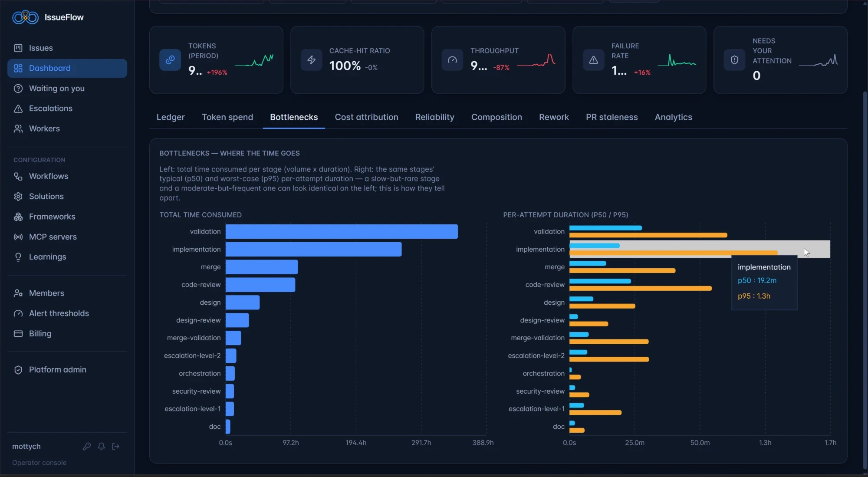
Task: Click the validation p95 orange bar
Action: (648, 235)
